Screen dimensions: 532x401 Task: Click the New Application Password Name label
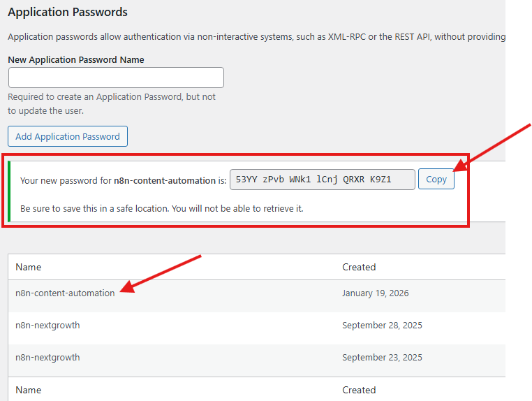(76, 60)
